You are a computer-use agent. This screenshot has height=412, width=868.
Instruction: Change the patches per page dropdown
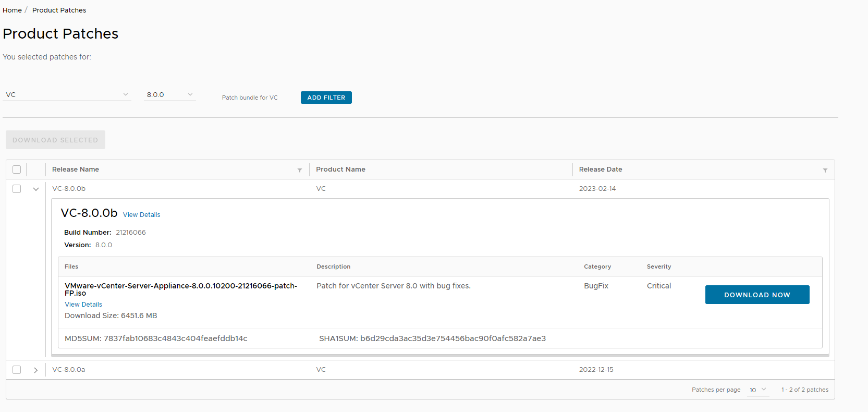coord(758,390)
